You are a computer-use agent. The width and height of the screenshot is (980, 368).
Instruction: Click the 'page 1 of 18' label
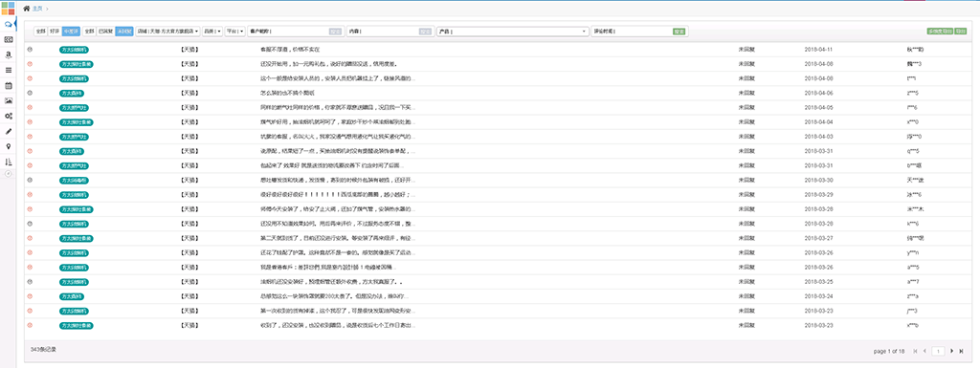pyautogui.click(x=889, y=351)
